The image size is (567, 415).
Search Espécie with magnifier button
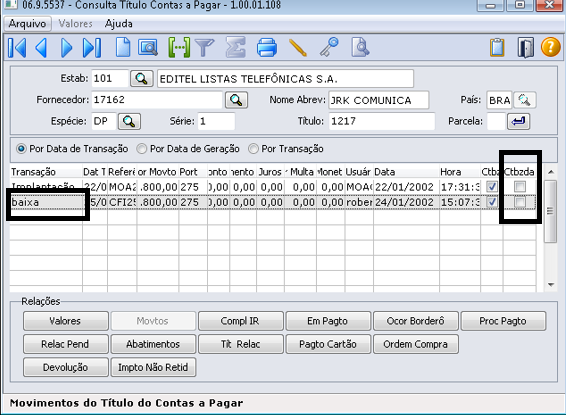click(x=129, y=121)
